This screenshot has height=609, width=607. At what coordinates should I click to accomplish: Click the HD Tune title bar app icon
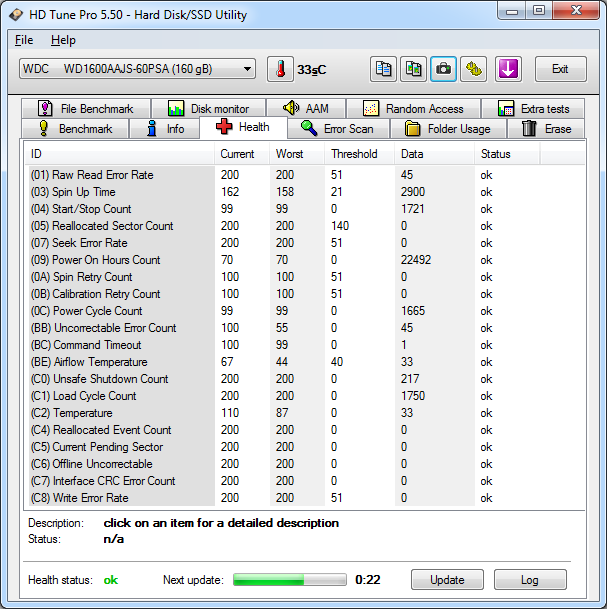(16, 15)
